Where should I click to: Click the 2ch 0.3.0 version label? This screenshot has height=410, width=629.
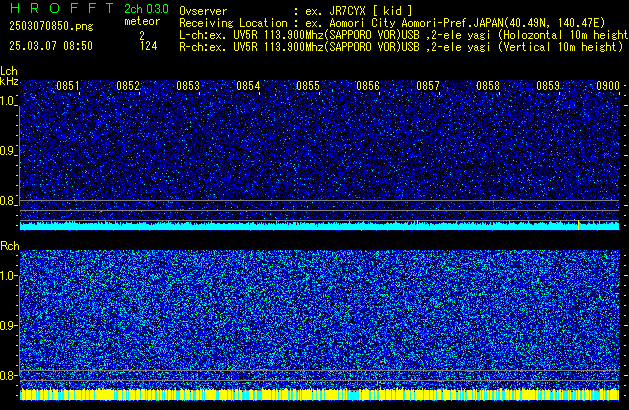[146, 9]
